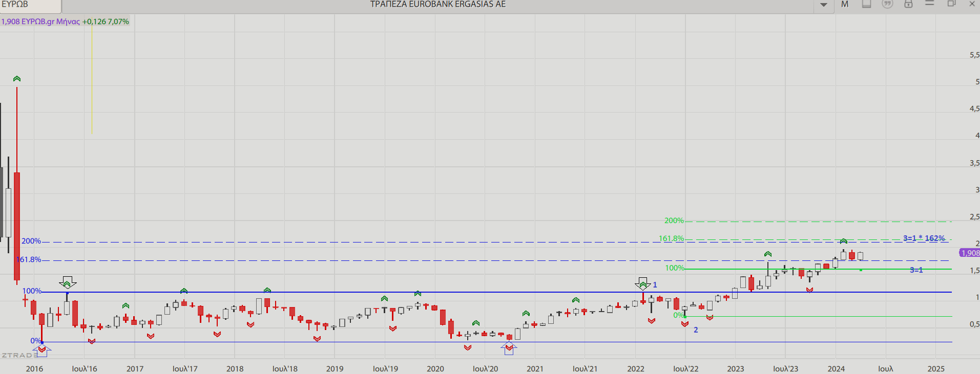The height and width of the screenshot is (374, 980).
Task: Click the green fractal at the 2024 high
Action: click(844, 241)
